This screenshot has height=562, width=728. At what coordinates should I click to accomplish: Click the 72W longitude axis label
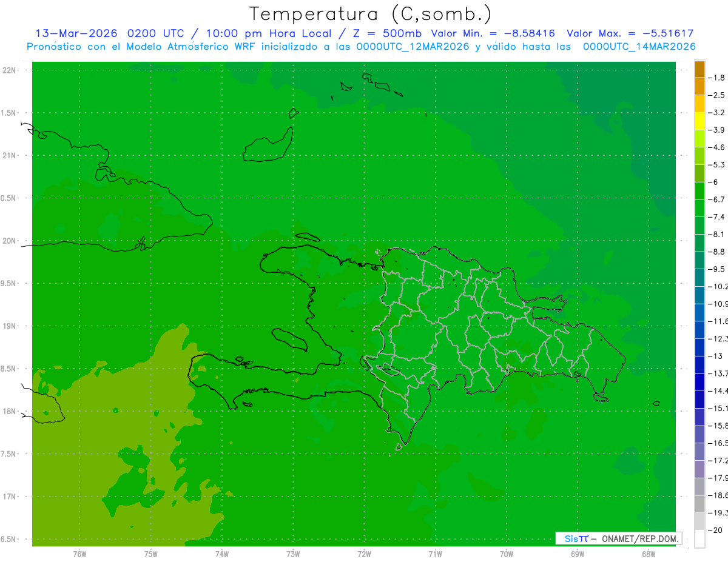point(364,554)
